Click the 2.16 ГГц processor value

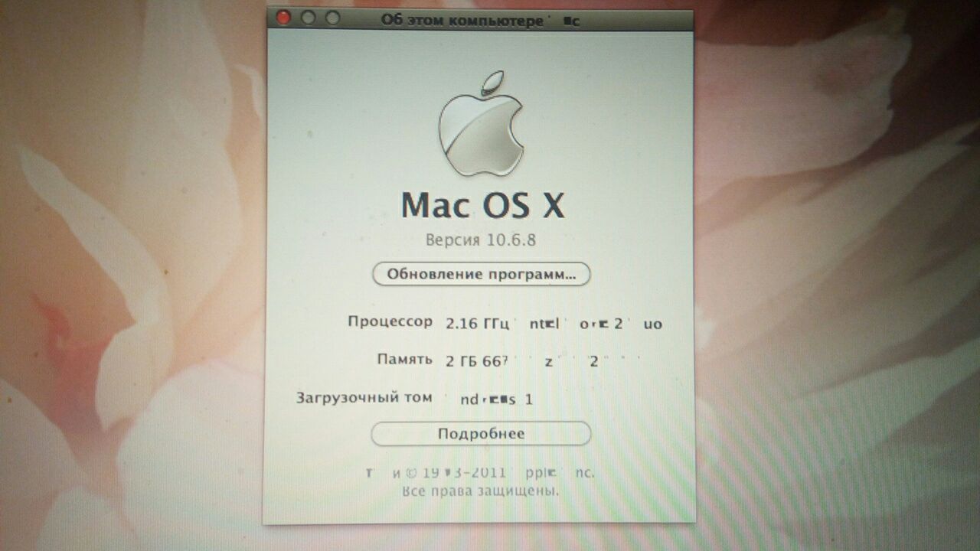478,324
